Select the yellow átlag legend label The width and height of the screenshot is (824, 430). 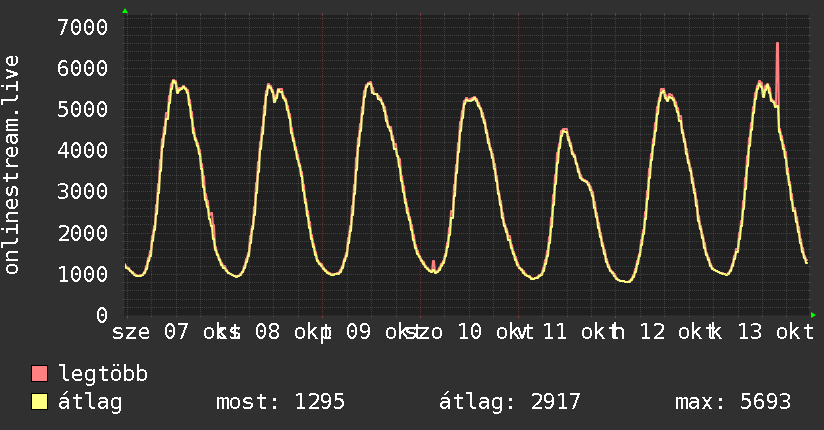coord(90,402)
